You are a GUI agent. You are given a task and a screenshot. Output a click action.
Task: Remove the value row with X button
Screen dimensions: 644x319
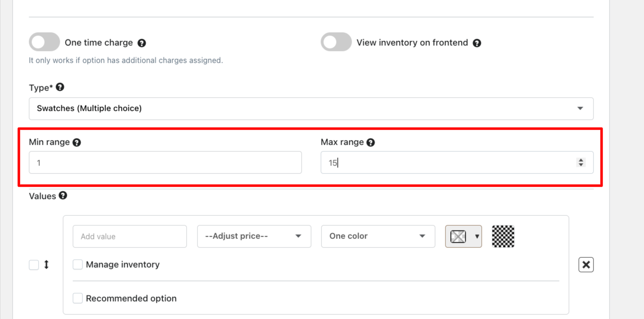(586, 265)
